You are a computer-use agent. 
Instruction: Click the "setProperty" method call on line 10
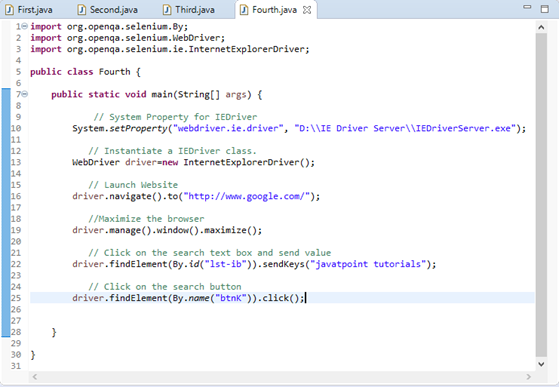pos(138,128)
